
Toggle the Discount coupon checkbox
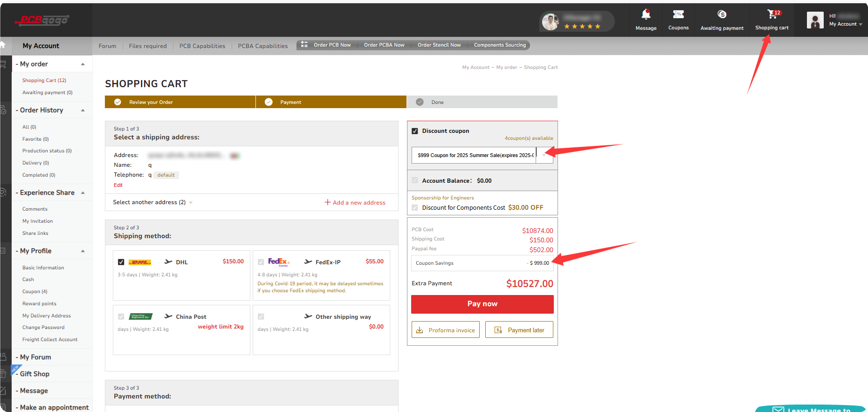pyautogui.click(x=415, y=131)
